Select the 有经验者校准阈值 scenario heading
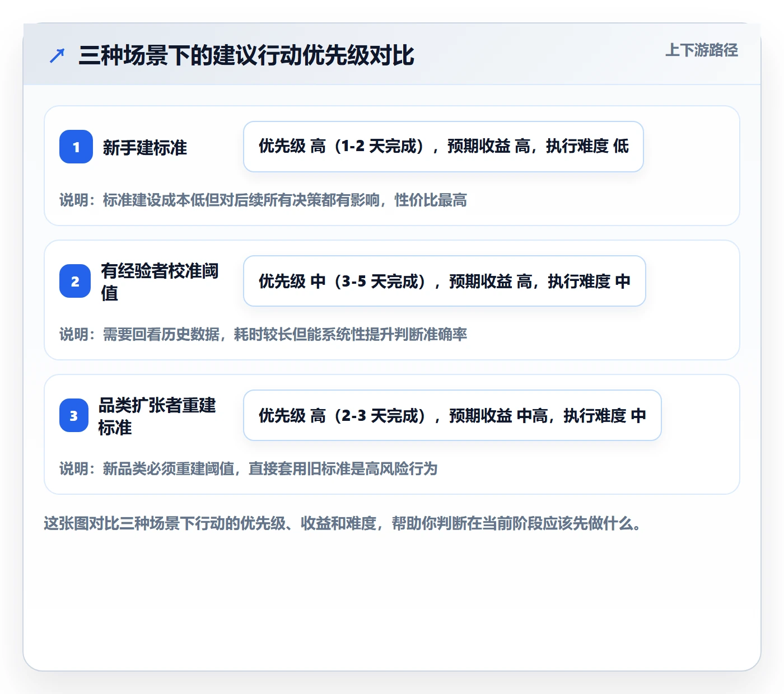 pyautogui.click(x=160, y=282)
